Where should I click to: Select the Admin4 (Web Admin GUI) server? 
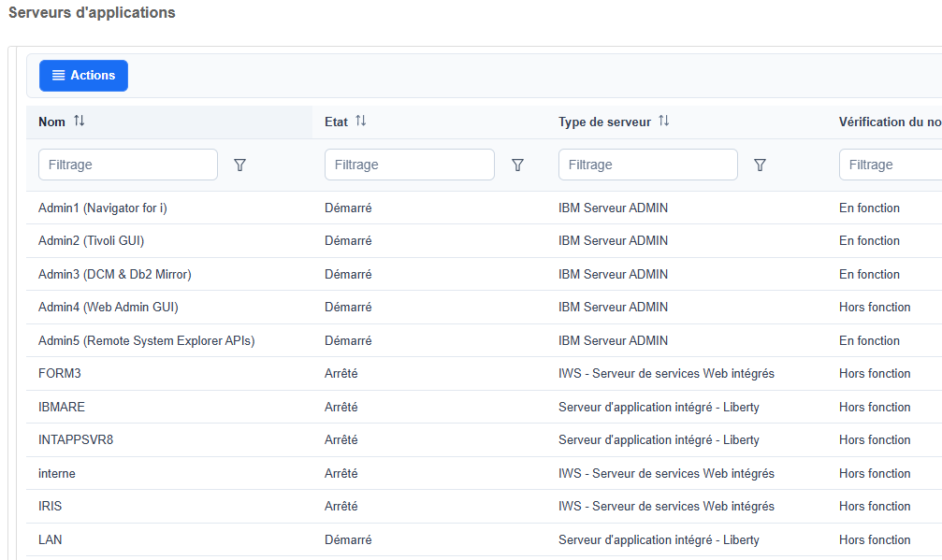point(485,308)
